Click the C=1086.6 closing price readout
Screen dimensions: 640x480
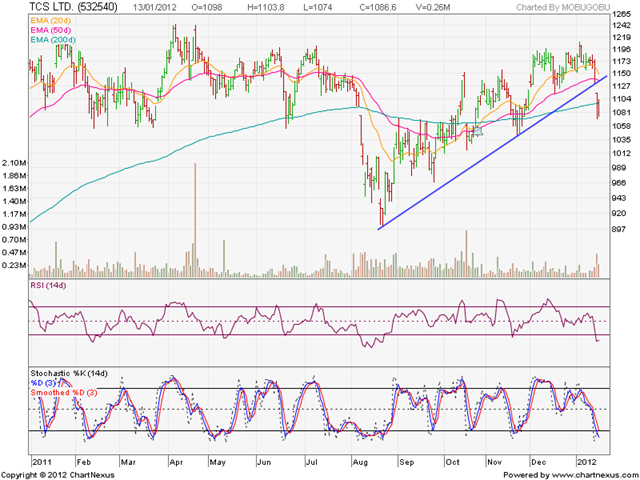pyautogui.click(x=378, y=7)
